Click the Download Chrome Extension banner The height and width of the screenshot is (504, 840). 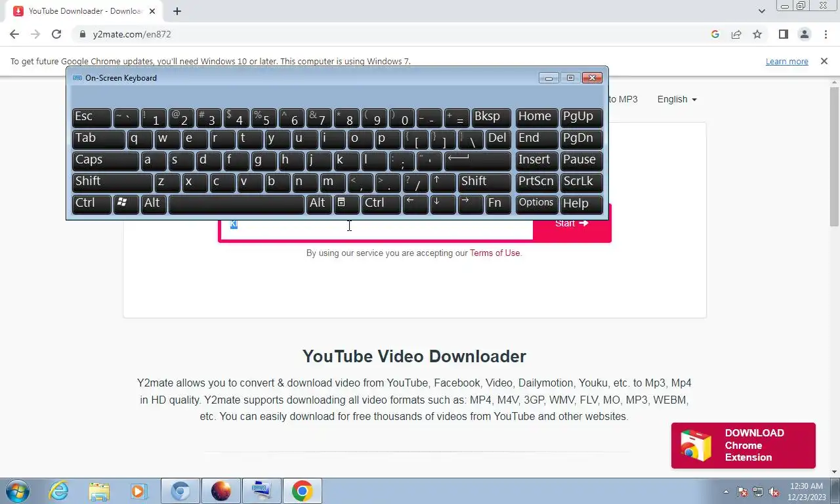[743, 446]
